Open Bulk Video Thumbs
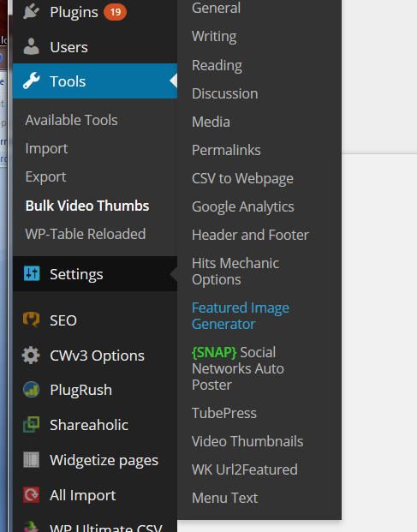The height and width of the screenshot is (532, 417). (x=87, y=206)
